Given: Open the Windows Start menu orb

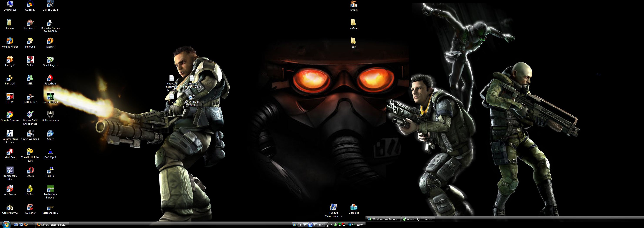Looking at the screenshot, I should coord(6,224).
